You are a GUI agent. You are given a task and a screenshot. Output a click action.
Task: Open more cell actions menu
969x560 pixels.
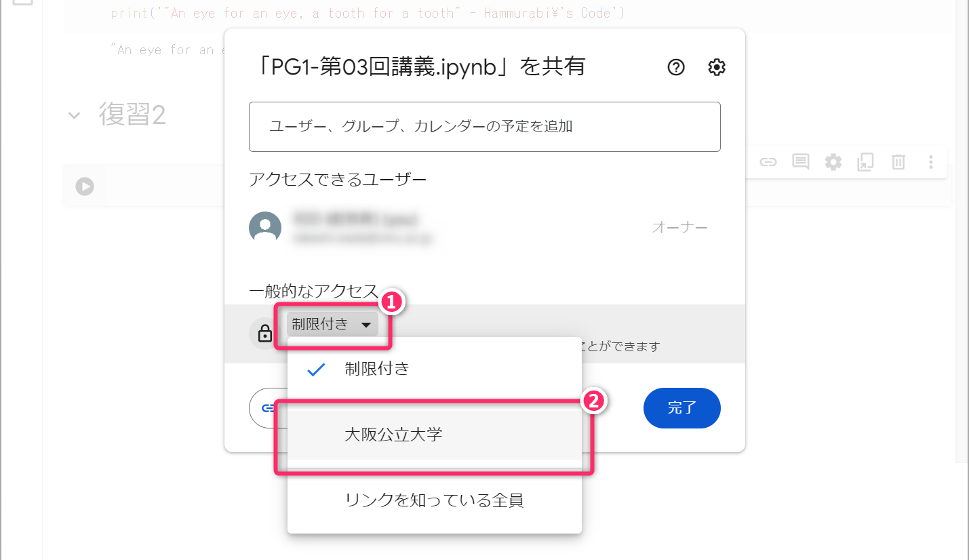click(x=930, y=162)
